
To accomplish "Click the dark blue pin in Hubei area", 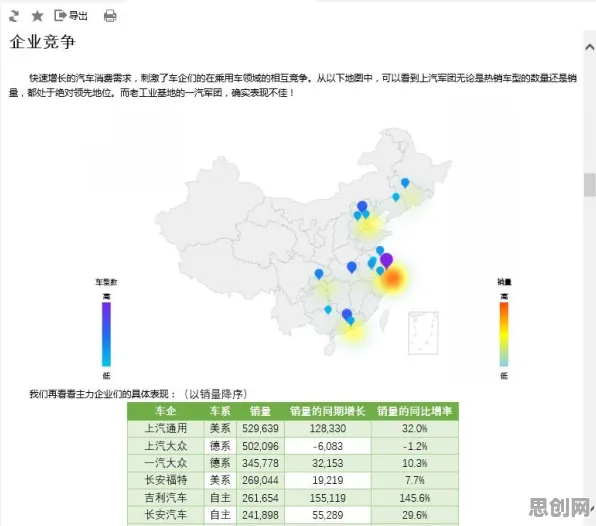I will 352,267.
